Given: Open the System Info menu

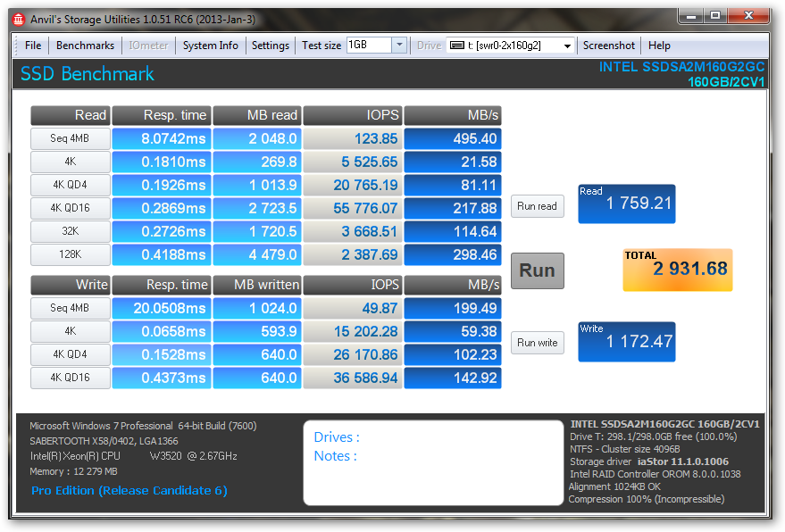Looking at the screenshot, I should (x=210, y=46).
